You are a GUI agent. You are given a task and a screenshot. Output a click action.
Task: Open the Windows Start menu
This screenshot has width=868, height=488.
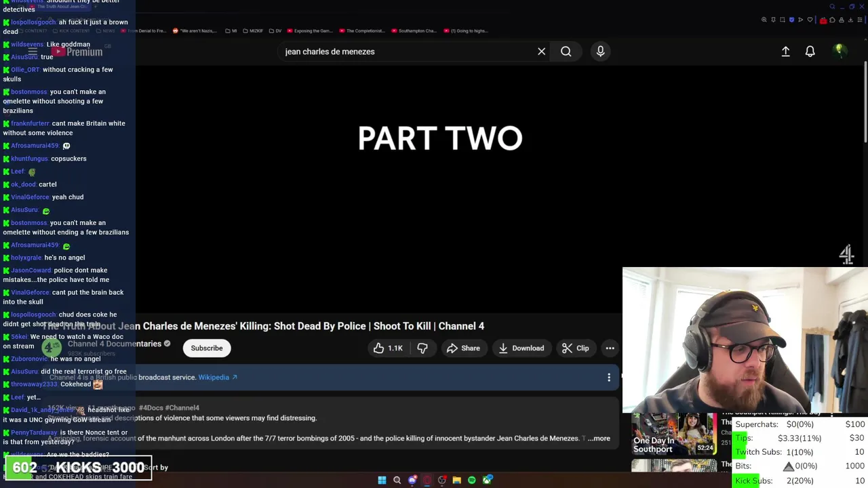point(382,480)
